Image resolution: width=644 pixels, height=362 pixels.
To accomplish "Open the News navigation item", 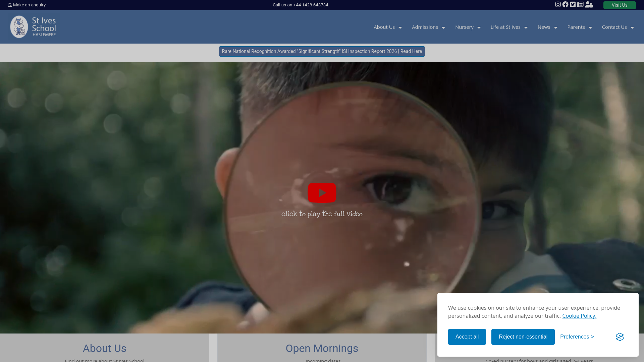I will tap(544, 27).
